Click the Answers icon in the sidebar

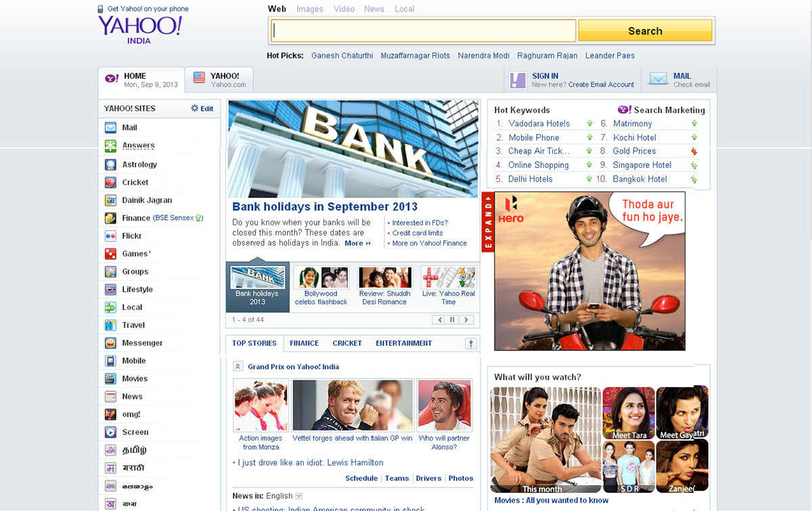(x=110, y=146)
